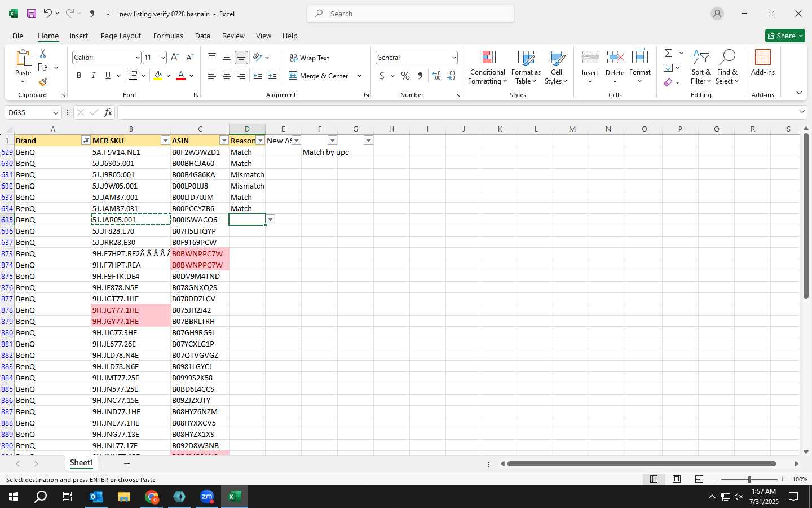This screenshot has height=508, width=812.
Task: Click the Insert Function fx icon
Action: tap(108, 112)
